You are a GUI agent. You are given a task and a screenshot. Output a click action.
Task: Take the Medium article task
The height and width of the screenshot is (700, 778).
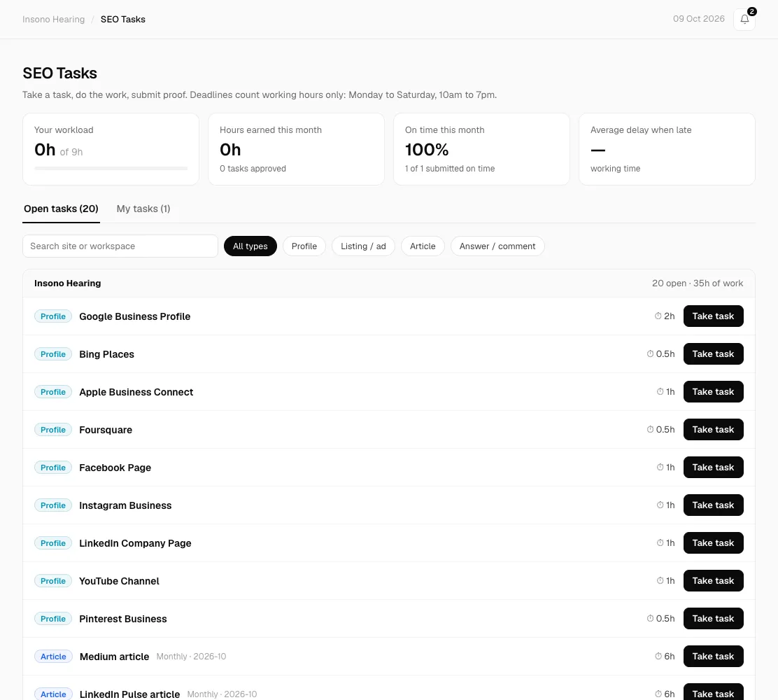(713, 657)
